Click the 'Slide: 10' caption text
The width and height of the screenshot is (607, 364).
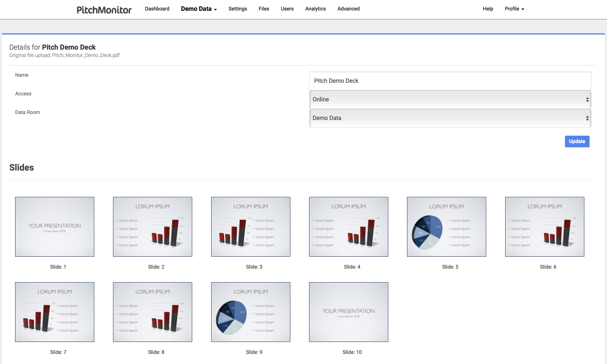pyautogui.click(x=352, y=352)
